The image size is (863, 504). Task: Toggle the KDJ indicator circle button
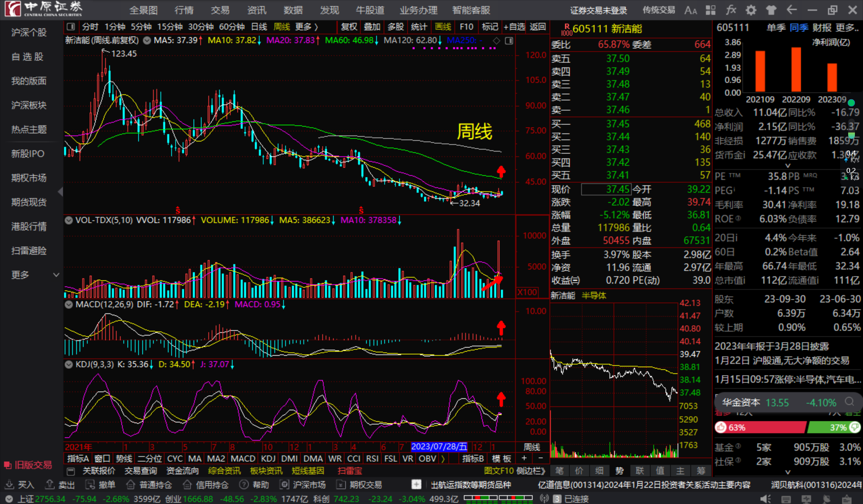tap(69, 364)
